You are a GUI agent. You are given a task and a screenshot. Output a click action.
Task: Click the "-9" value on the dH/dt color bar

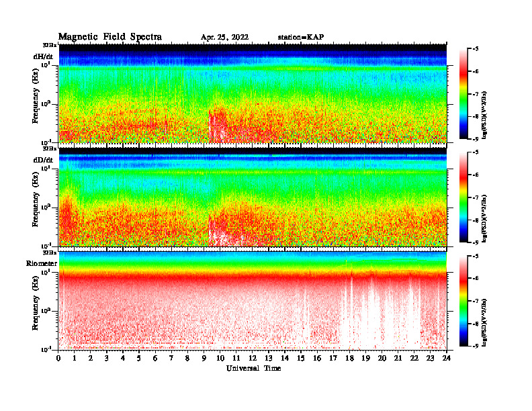pos(475,139)
